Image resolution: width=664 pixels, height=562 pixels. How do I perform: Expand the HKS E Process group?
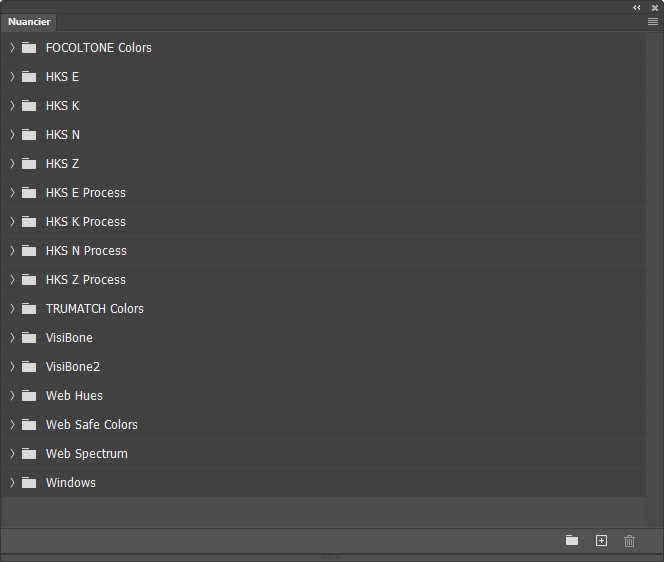coord(12,193)
